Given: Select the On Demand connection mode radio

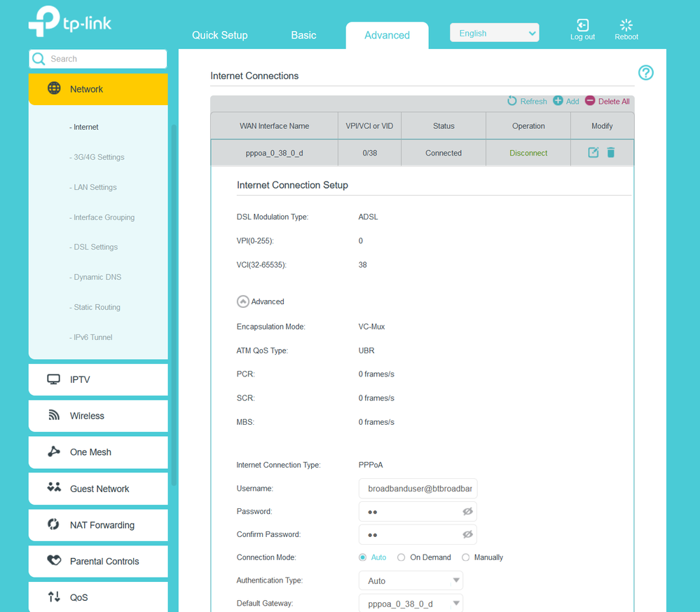Looking at the screenshot, I should click(401, 557).
